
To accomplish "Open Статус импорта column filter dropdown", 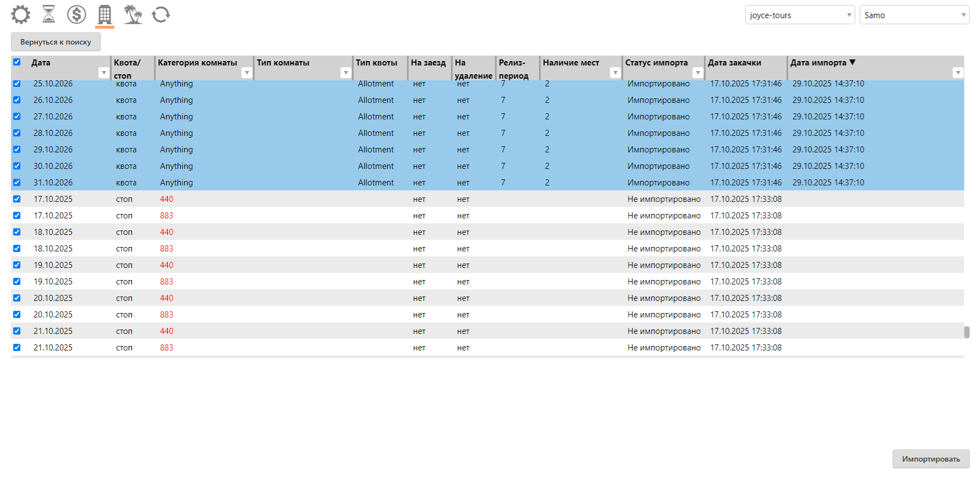I will coord(698,73).
